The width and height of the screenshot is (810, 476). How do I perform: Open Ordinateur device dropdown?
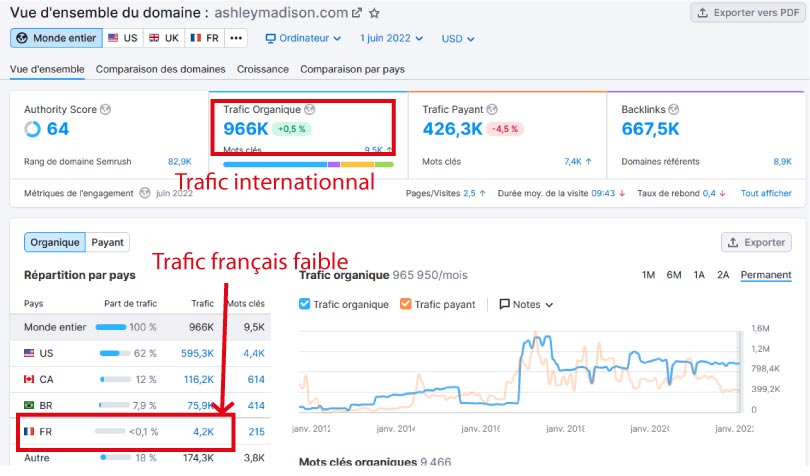[x=303, y=38]
